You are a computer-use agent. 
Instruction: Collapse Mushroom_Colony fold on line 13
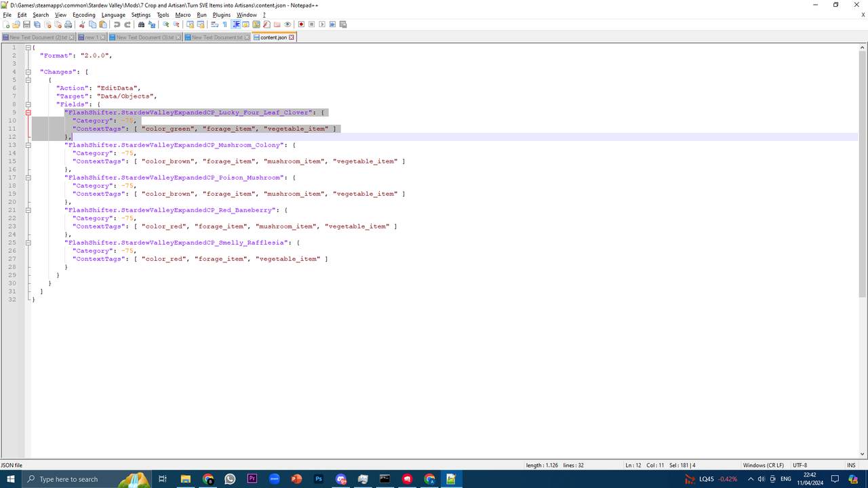click(x=28, y=145)
